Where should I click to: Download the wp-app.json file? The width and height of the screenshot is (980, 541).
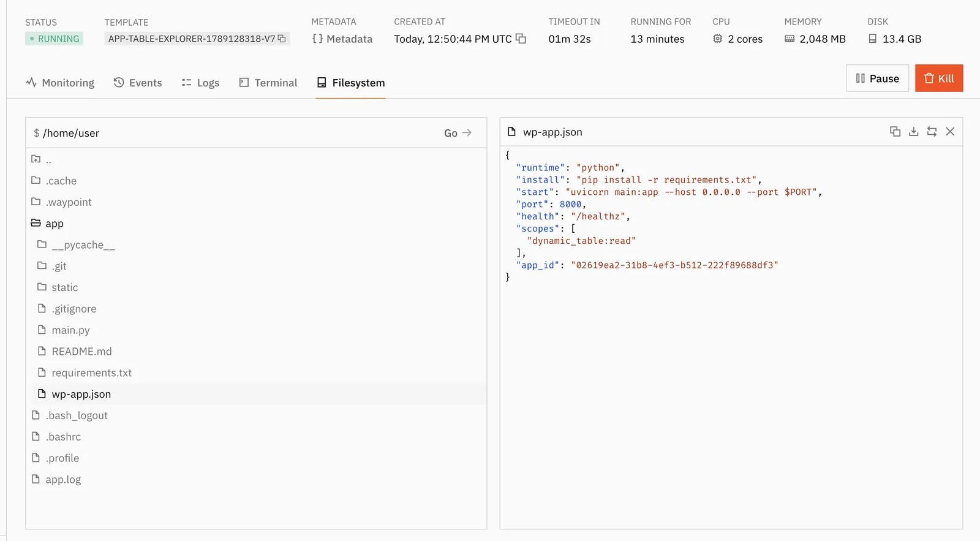tap(913, 132)
